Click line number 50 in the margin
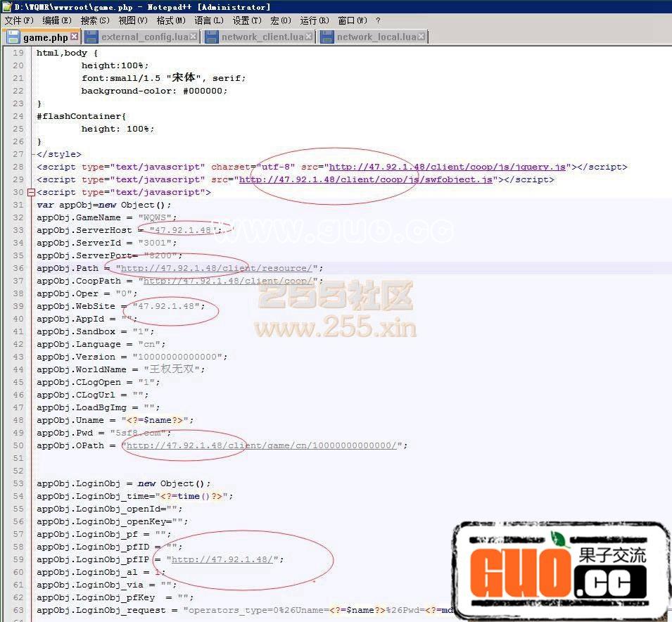The width and height of the screenshot is (672, 622). [x=18, y=446]
